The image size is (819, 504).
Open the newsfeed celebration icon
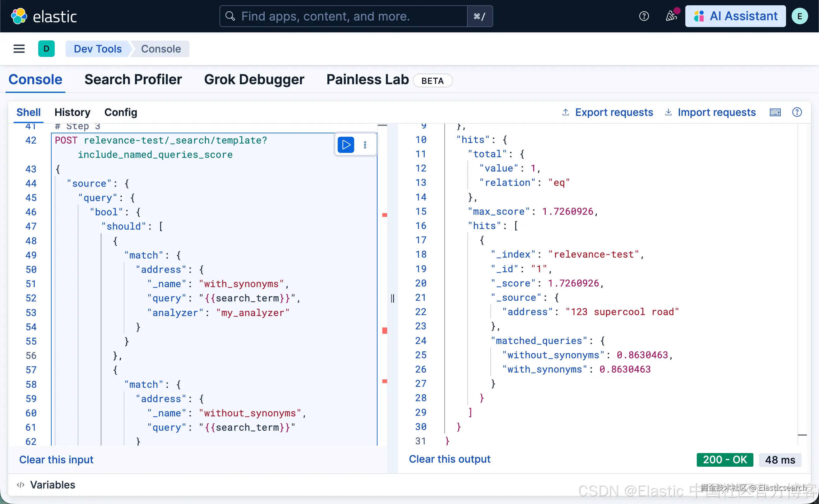671,16
